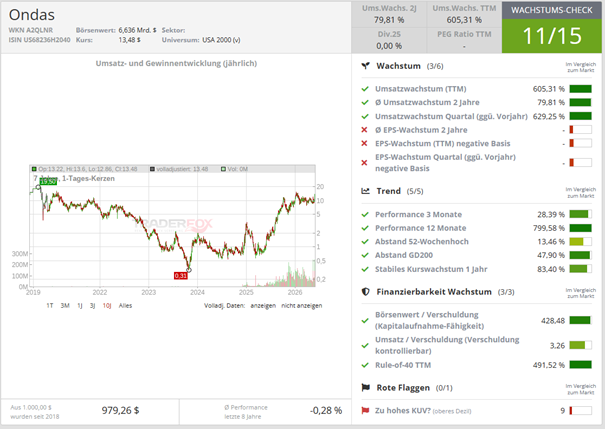This screenshot has width=605, height=429.
Task: Click the 11/15 score box
Action: [x=552, y=36]
